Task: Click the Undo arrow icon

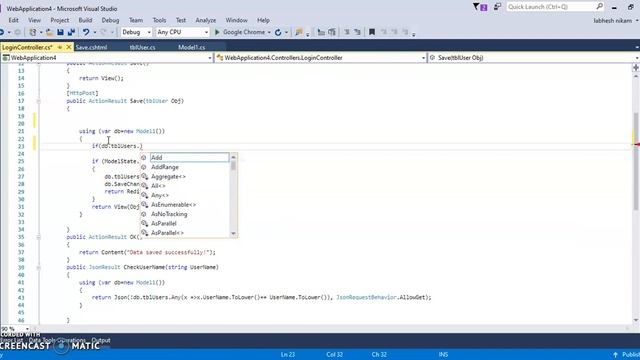Action: (86, 32)
